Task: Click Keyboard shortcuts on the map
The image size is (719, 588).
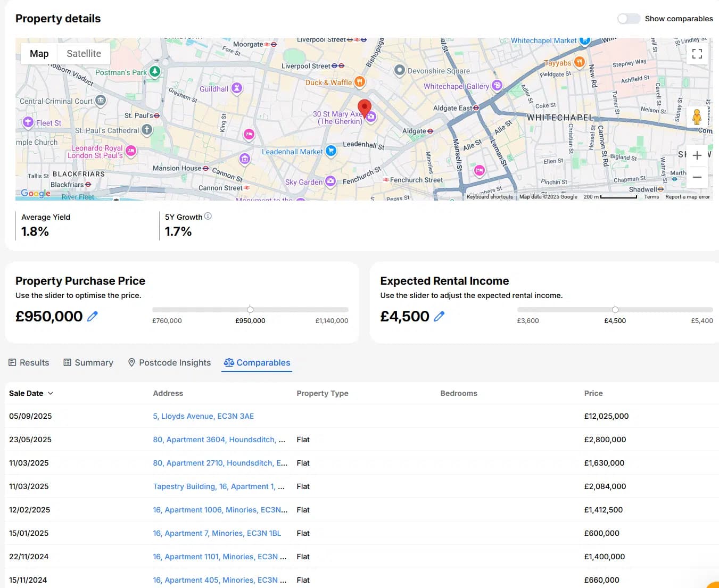Action: pos(490,197)
